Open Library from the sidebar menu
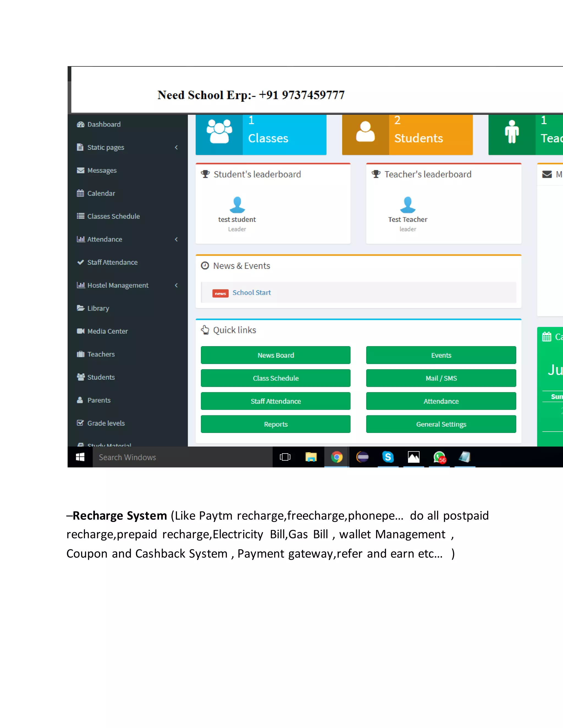 tap(98, 308)
